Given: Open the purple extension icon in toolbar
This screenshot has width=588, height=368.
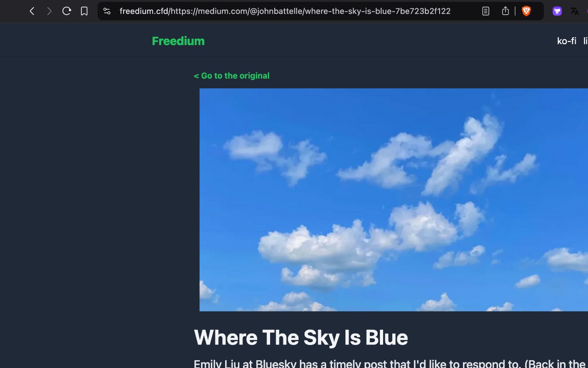Looking at the screenshot, I should [557, 11].
